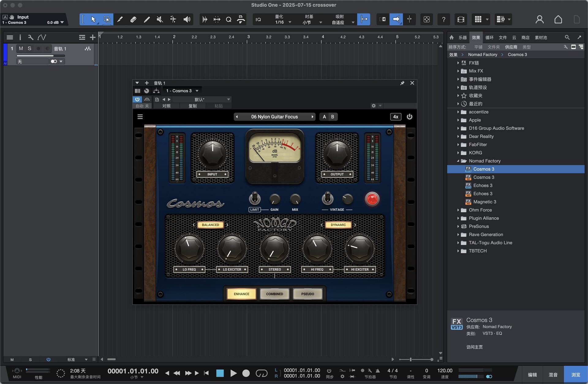588x384 pixels.
Task: Expand the PreSonus folder
Action: (458, 226)
